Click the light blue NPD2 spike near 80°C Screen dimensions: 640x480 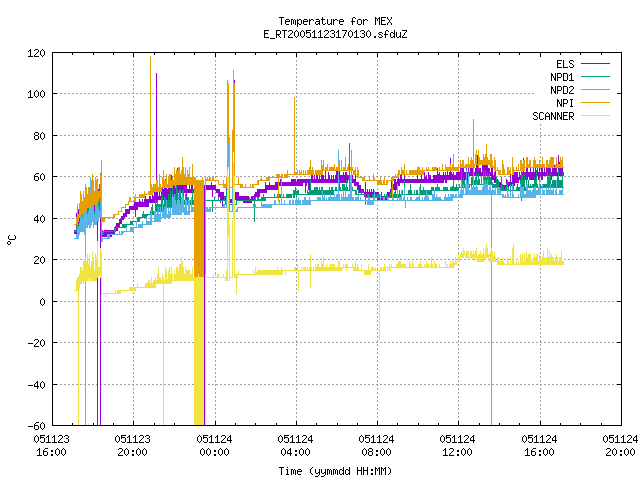click(x=473, y=135)
